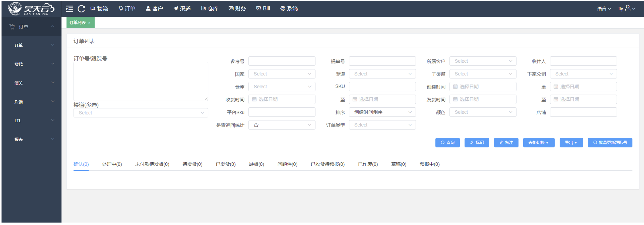Open the Bill menu

pos(263,9)
